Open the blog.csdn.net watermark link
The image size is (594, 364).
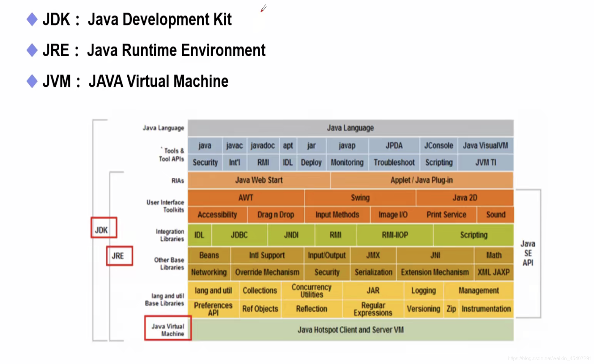click(549, 358)
